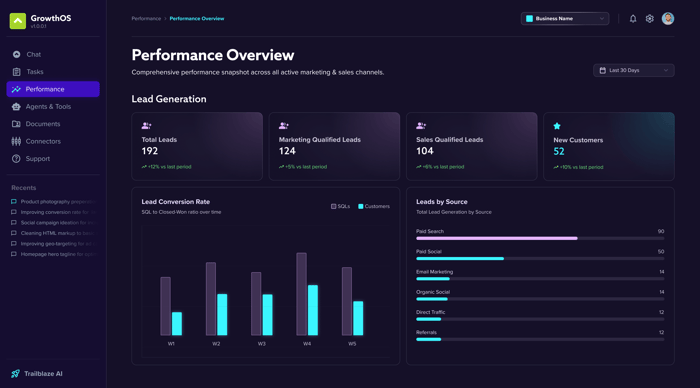Click the Paid Search count 90
700x388 pixels.
[661, 231]
